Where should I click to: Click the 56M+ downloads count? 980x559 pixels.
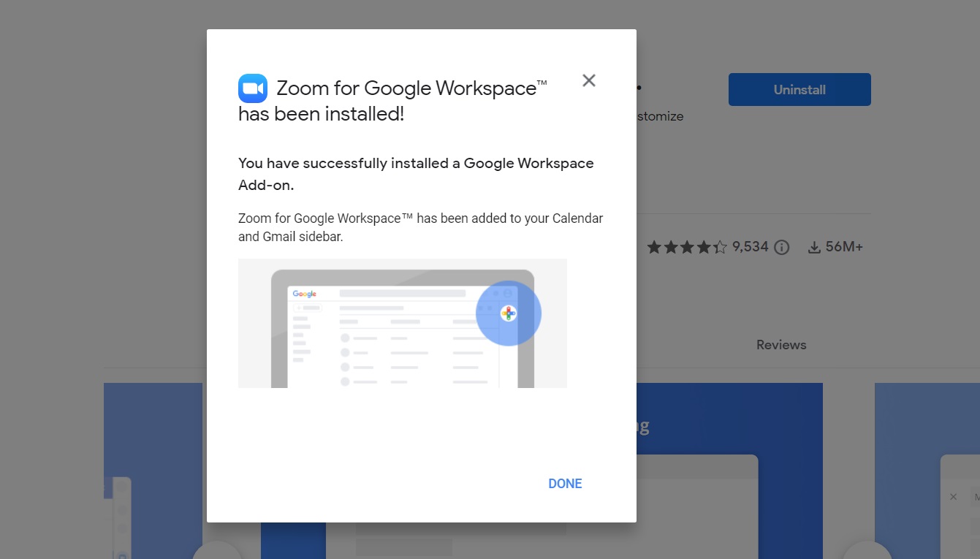pyautogui.click(x=844, y=247)
